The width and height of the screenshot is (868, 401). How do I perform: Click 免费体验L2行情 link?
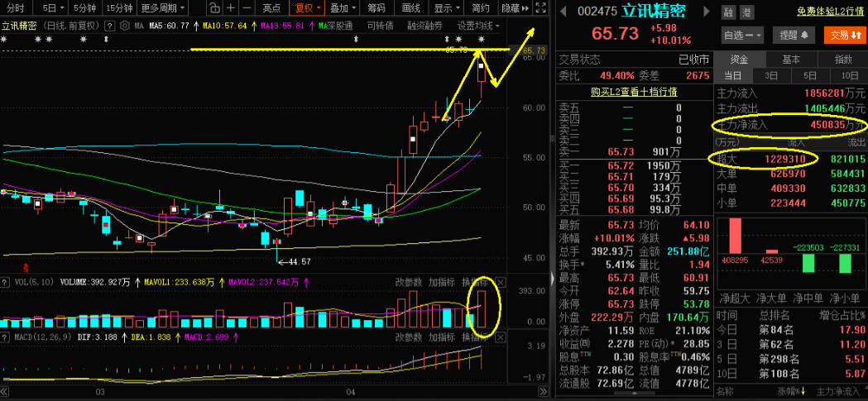click(831, 12)
